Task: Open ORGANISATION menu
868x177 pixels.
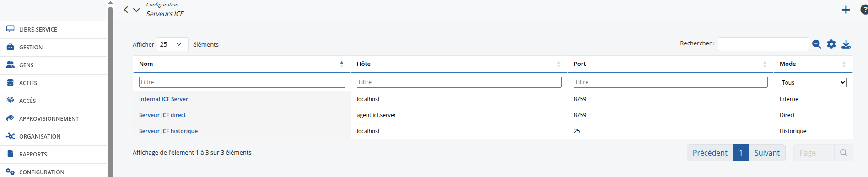Action: [40, 136]
